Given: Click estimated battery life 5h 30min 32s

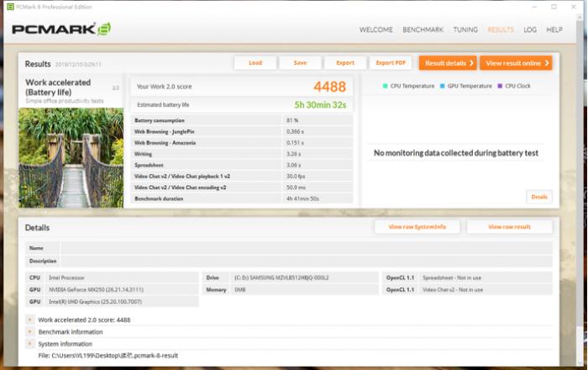Looking at the screenshot, I should coord(320,105).
